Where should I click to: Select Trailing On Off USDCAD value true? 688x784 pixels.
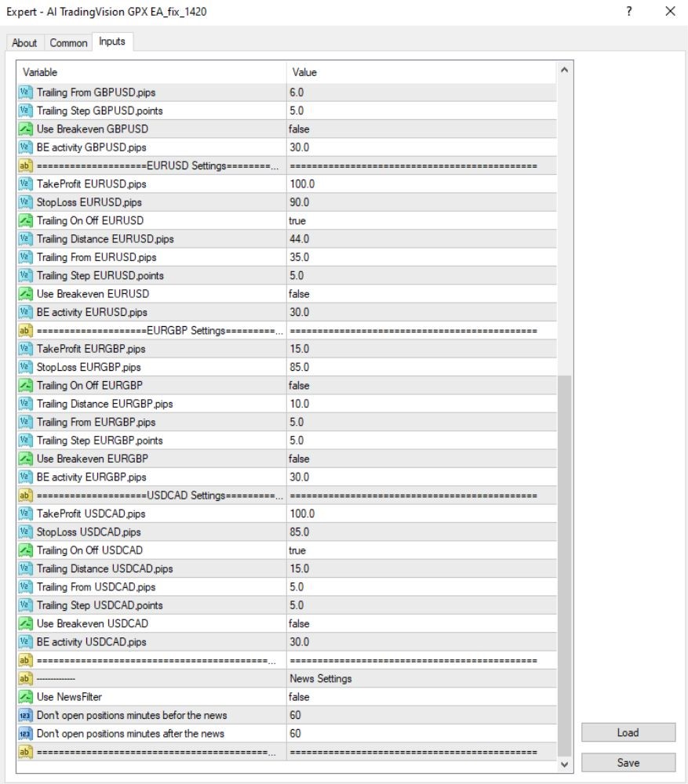pyautogui.click(x=297, y=550)
